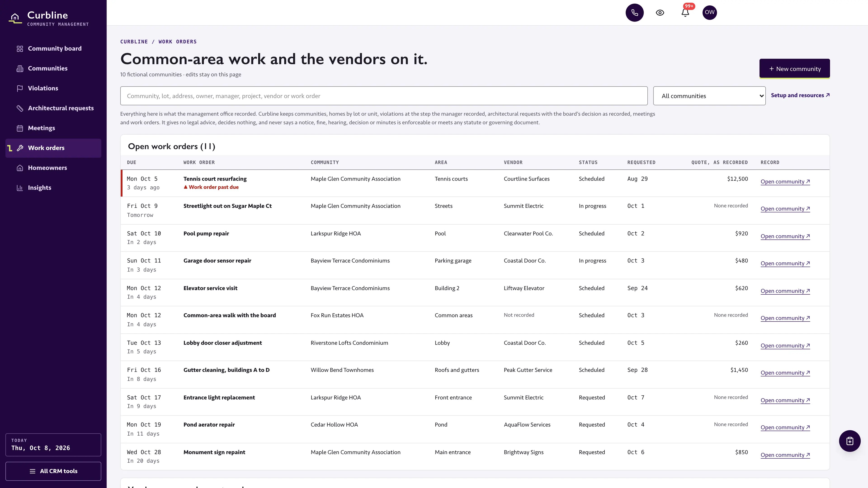Click the Today Thu, Oct 8, 2026 box
The width and height of the screenshot is (868, 488).
[53, 445]
